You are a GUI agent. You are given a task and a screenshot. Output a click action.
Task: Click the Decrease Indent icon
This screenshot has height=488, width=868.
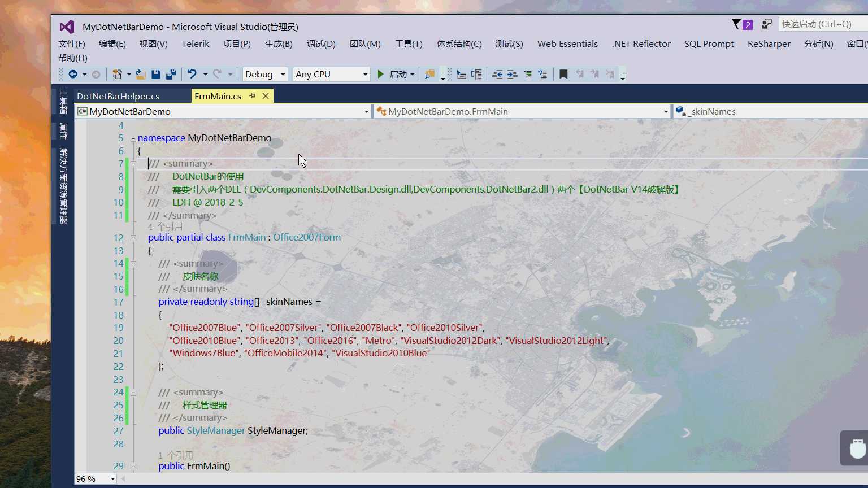[x=497, y=74]
